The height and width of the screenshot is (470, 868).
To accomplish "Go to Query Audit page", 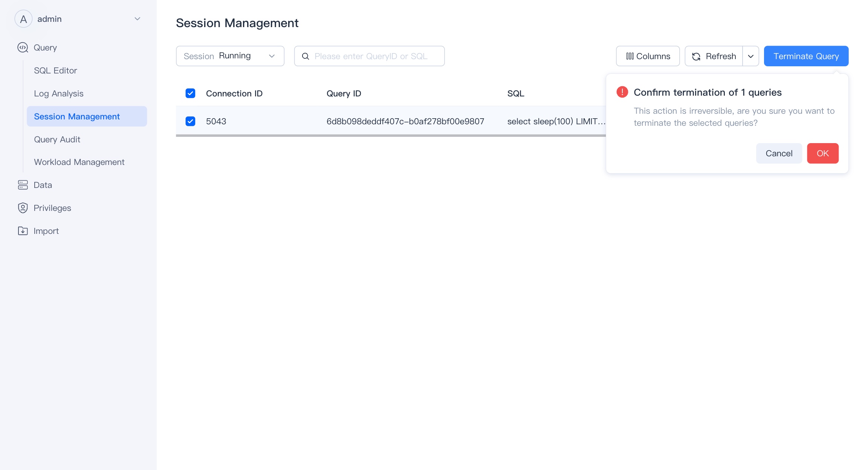I will pos(57,139).
